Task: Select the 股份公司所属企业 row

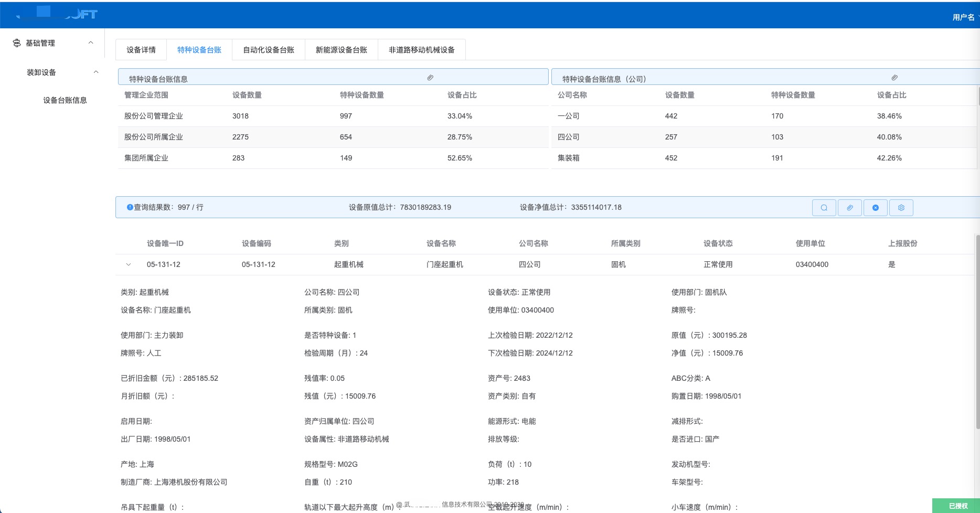Action: pyautogui.click(x=333, y=137)
